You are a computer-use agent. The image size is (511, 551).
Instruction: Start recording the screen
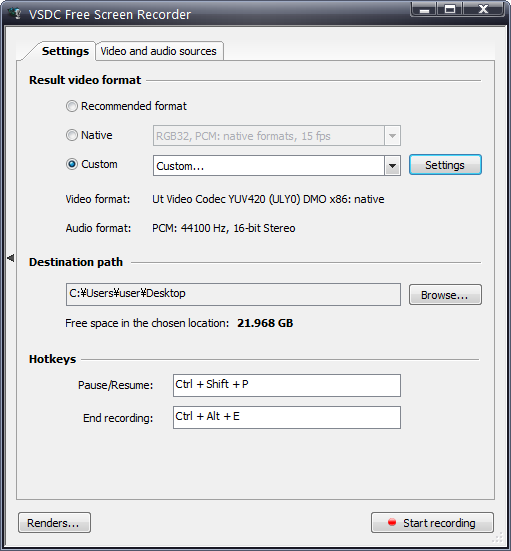(432, 523)
